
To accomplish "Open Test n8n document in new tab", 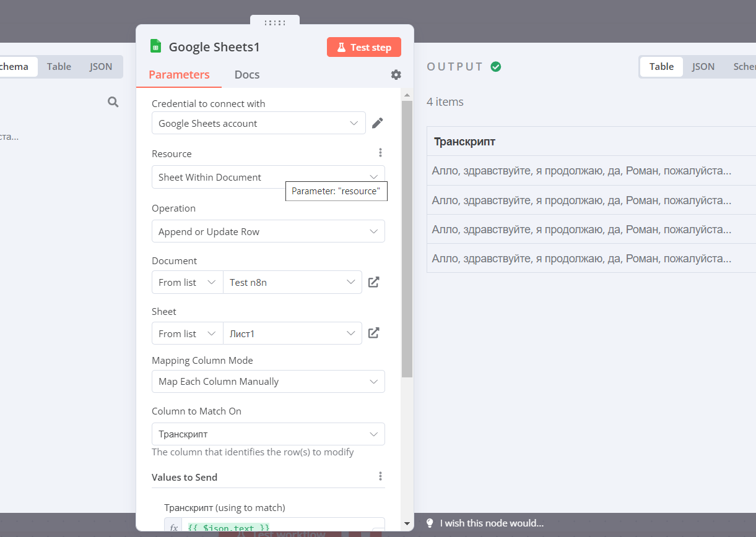I will point(373,282).
